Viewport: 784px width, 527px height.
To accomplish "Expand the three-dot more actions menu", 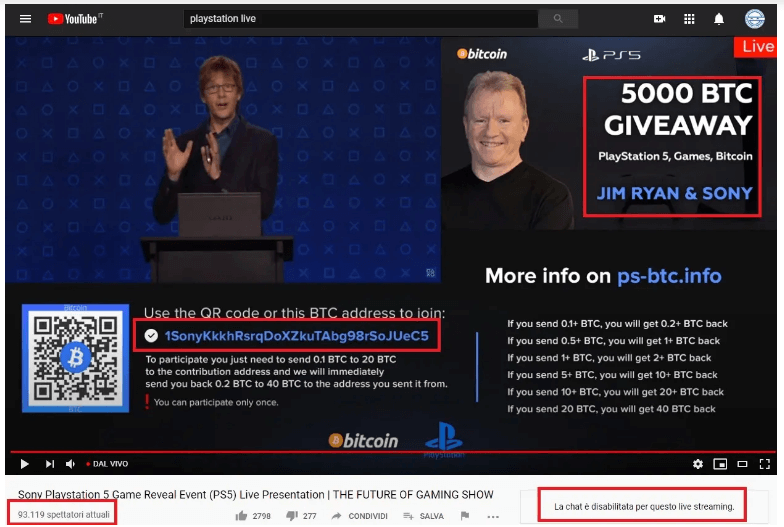I will pyautogui.click(x=493, y=516).
